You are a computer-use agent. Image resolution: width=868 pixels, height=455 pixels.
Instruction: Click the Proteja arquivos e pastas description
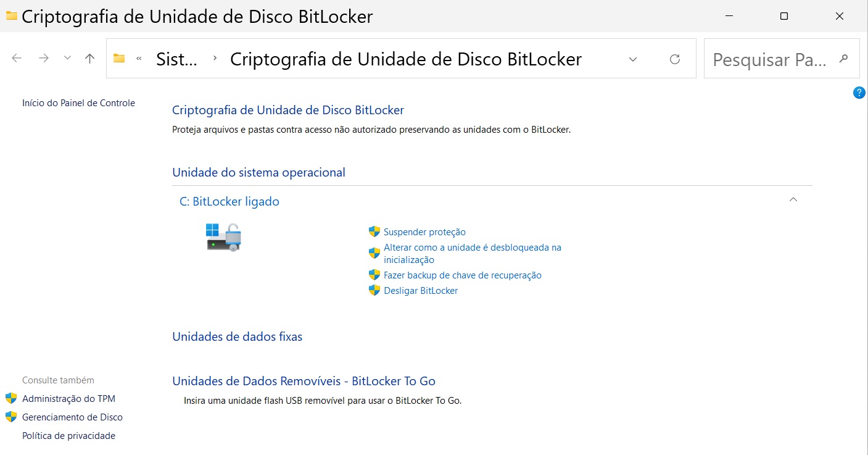[371, 130]
